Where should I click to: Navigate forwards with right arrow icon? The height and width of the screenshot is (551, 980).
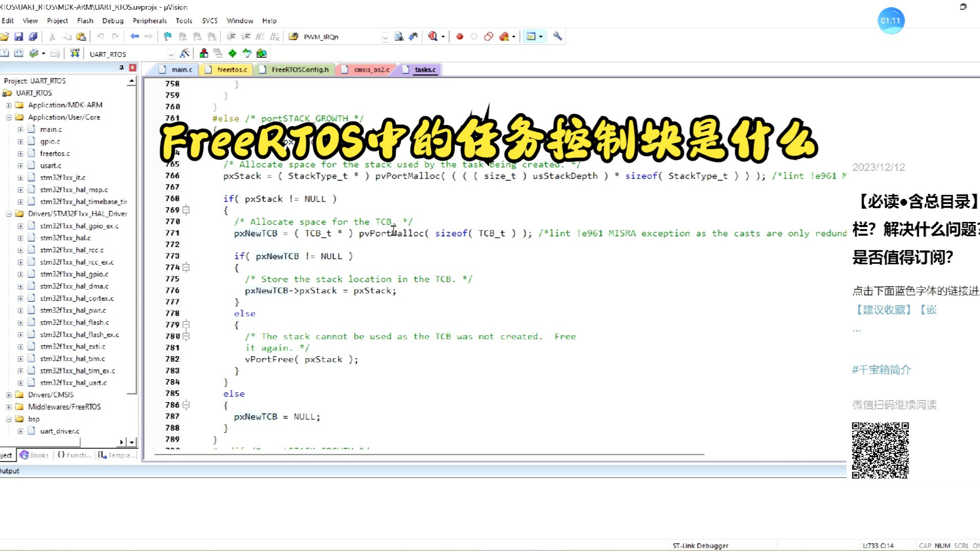pos(149,36)
